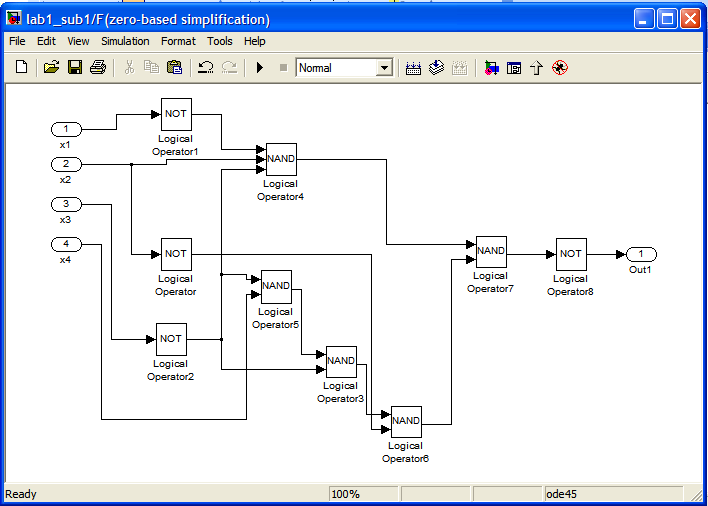The height and width of the screenshot is (506, 708).
Task: Open the File menu
Action: coord(17,41)
